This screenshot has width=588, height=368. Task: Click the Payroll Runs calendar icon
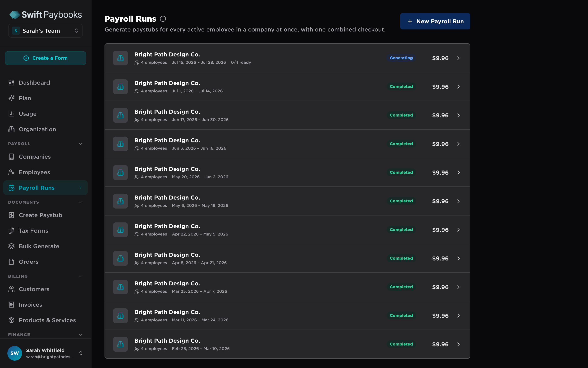[11, 188]
